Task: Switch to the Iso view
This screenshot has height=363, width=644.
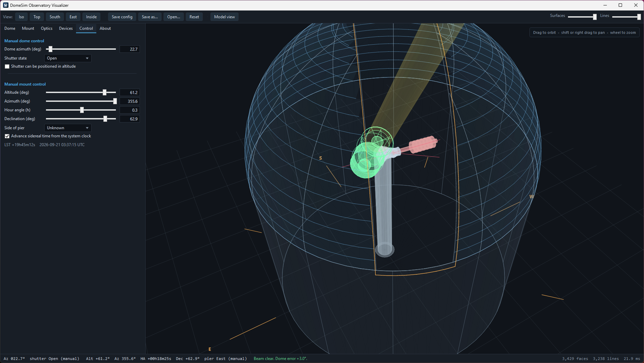Action: pos(21,17)
